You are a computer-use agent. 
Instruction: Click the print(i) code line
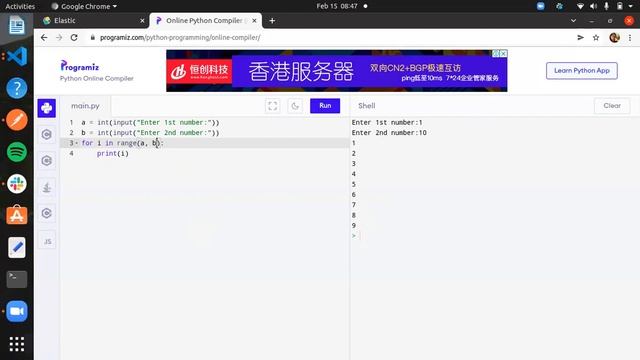tap(113, 153)
